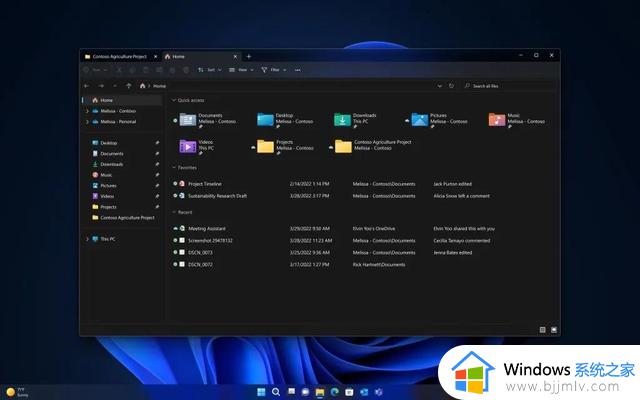Image resolution: width=640 pixels, height=400 pixels.
Task: Collapse the Quick access section
Action: [x=174, y=100]
